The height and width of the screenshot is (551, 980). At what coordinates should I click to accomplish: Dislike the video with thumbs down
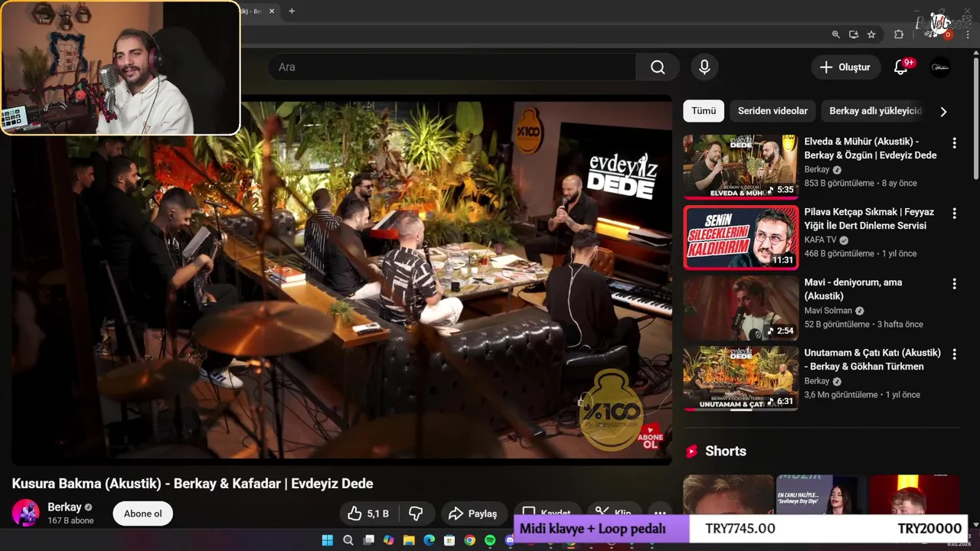(416, 514)
